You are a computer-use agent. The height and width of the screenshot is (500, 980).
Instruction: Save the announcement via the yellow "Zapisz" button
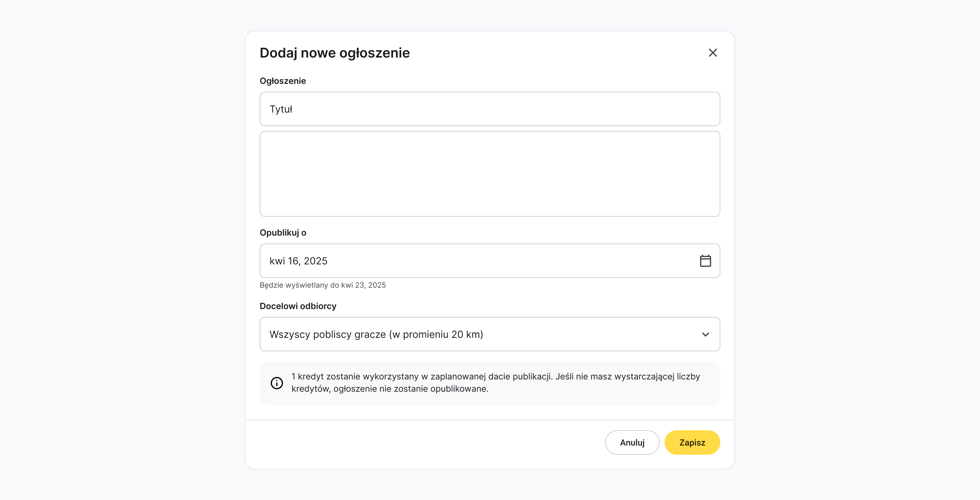coord(692,442)
